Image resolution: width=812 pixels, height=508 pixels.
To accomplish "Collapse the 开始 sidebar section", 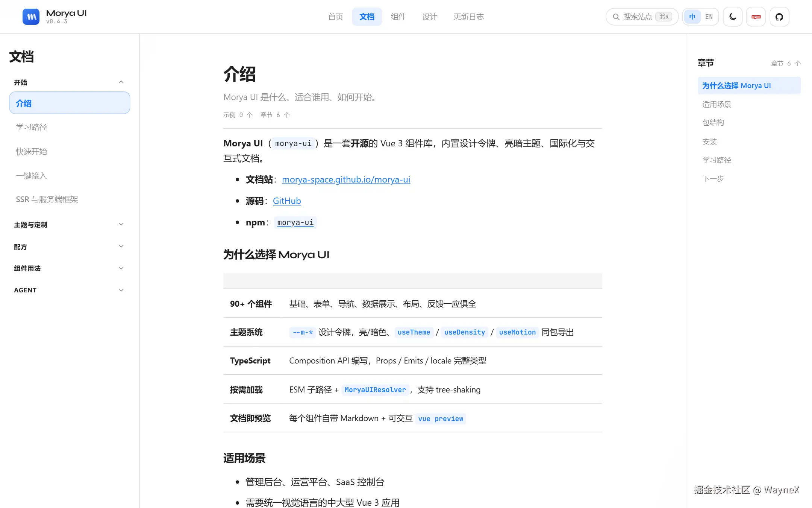I will pyautogui.click(x=69, y=82).
